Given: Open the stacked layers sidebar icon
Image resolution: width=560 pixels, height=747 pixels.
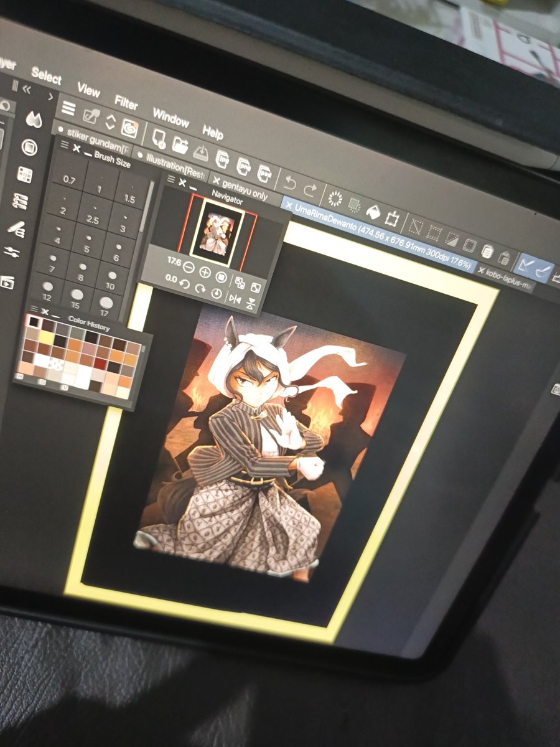Looking at the screenshot, I should [21, 201].
